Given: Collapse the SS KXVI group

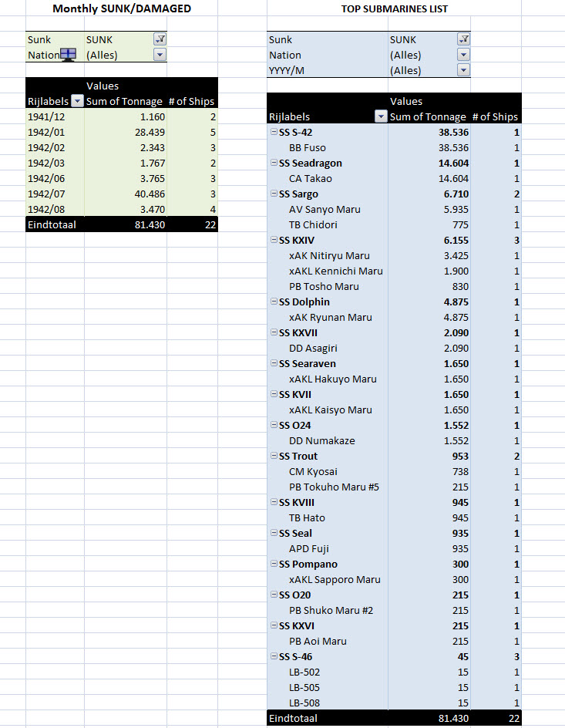Looking at the screenshot, I should click(274, 625).
